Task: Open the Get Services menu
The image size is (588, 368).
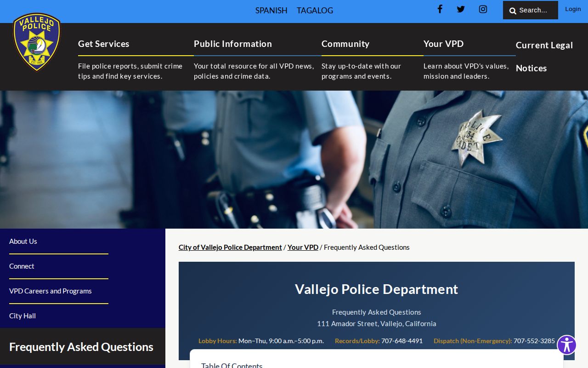Action: pyautogui.click(x=104, y=44)
